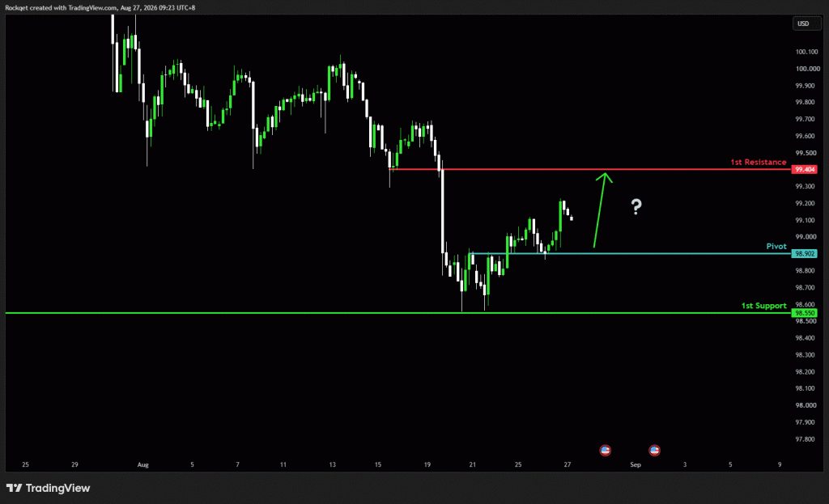This screenshot has width=829, height=504.
Task: Select the 1st Support text label
Action: (763, 306)
